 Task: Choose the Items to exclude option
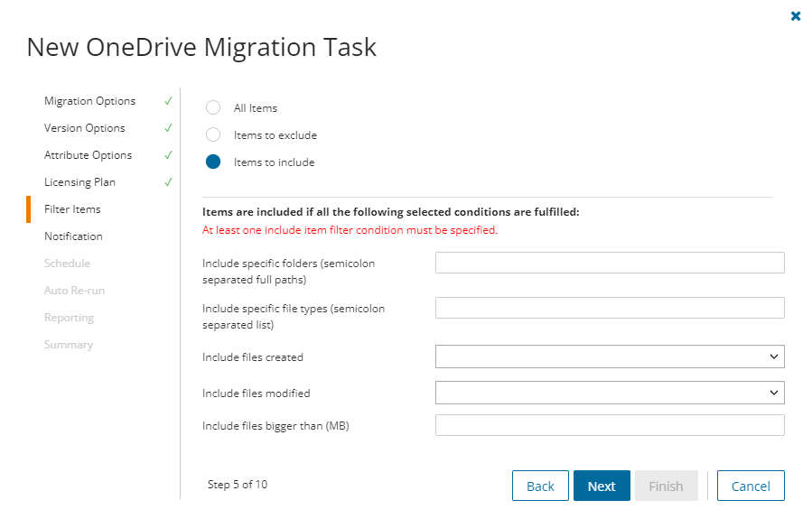[213, 134]
